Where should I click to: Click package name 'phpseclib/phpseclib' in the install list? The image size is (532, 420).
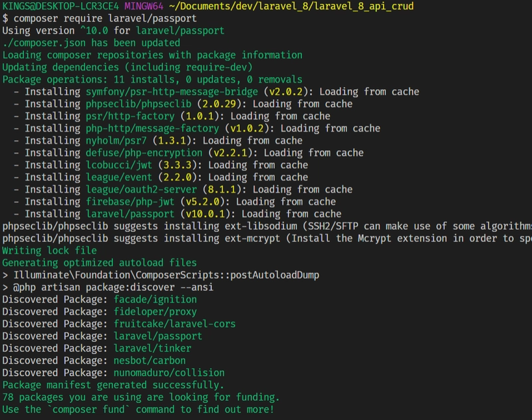coord(138,104)
